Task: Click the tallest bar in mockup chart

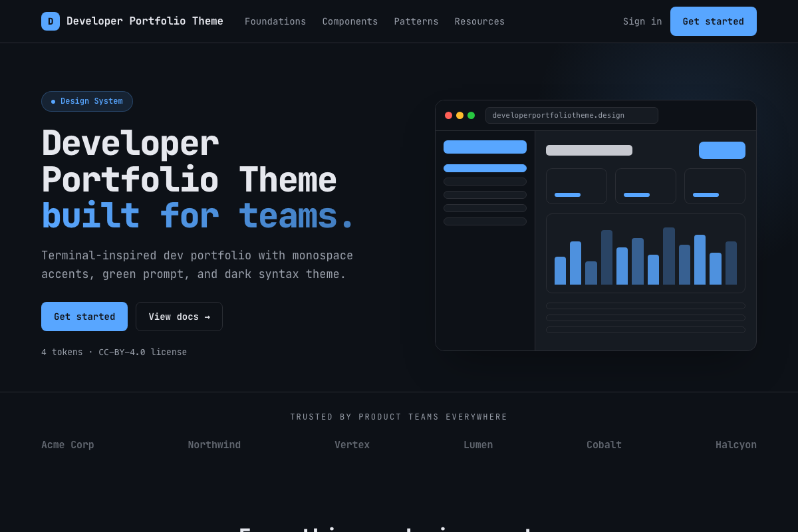Action: 669,256
